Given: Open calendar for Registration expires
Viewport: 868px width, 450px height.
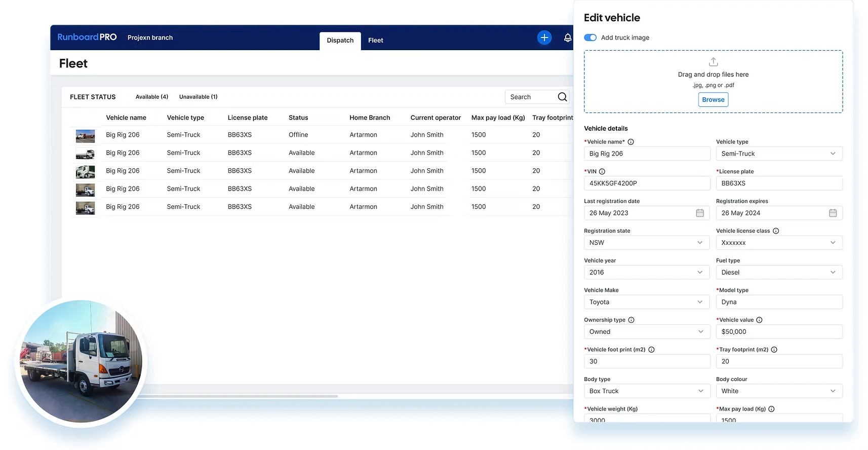Looking at the screenshot, I should (x=833, y=213).
